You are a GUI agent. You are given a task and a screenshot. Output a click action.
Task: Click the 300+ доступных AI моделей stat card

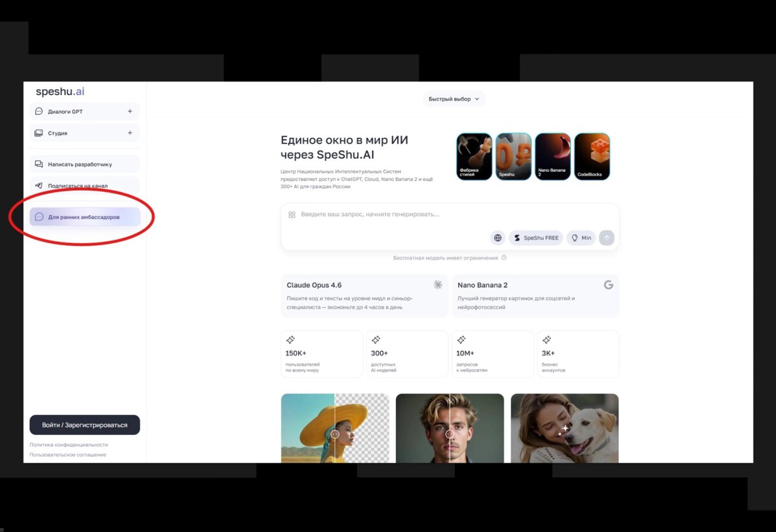[x=407, y=354]
